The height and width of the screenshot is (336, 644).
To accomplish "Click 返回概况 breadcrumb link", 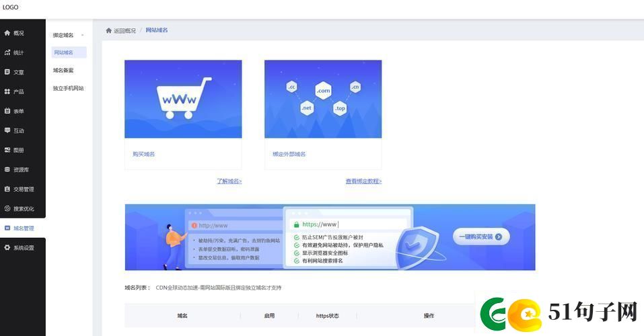I will tap(125, 31).
